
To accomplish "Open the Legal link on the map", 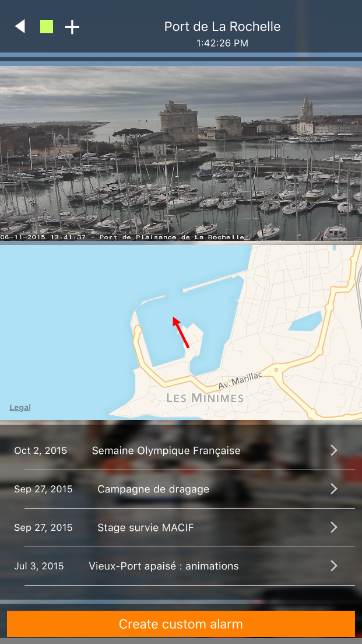I will click(x=20, y=407).
